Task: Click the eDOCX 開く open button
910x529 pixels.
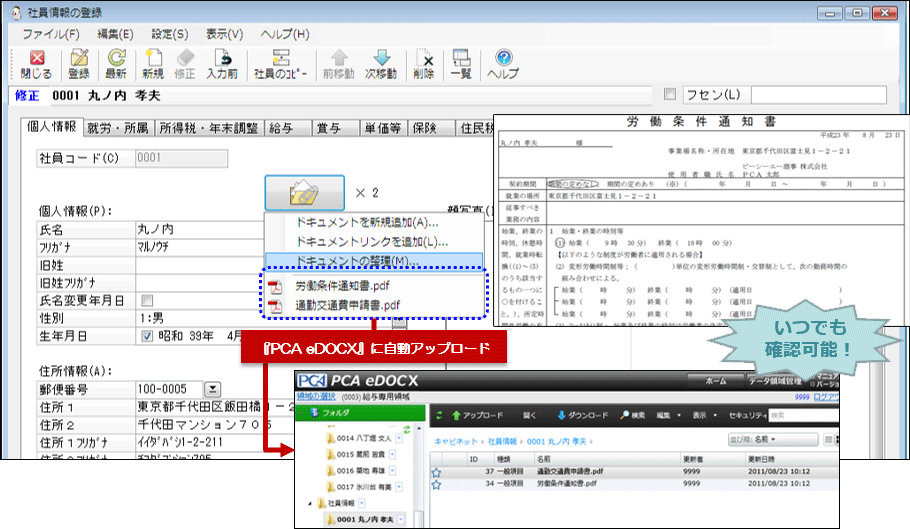Action: 529,415
